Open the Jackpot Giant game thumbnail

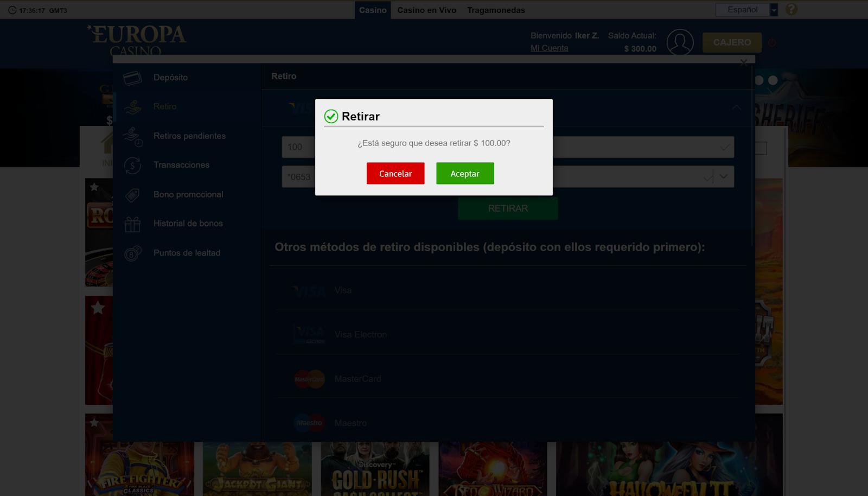coord(257,469)
